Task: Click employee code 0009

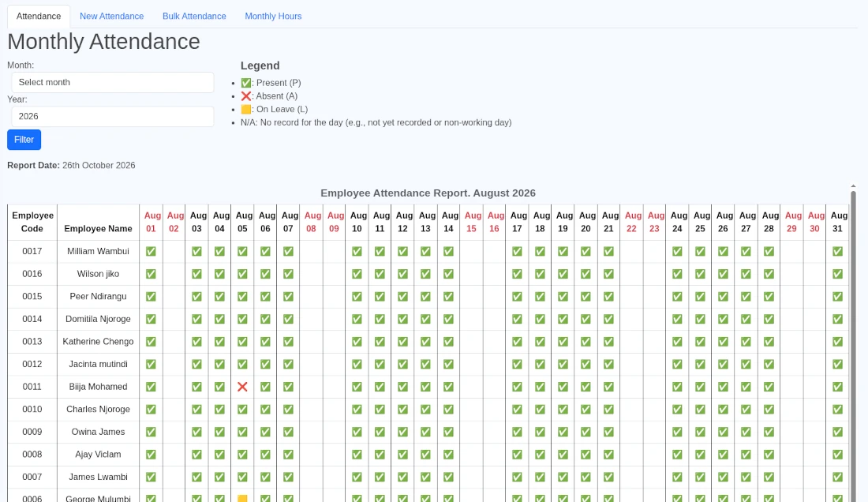Action: [32, 433]
